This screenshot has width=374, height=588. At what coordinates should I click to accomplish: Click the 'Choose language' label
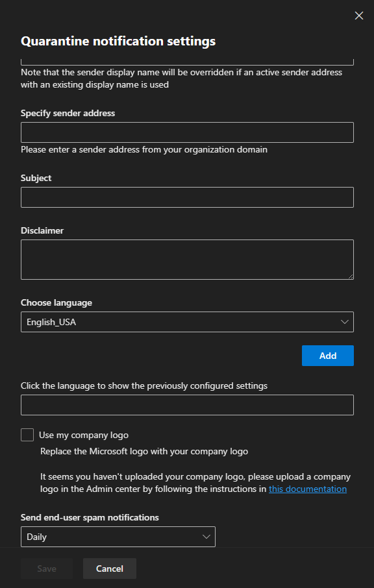[56, 302]
